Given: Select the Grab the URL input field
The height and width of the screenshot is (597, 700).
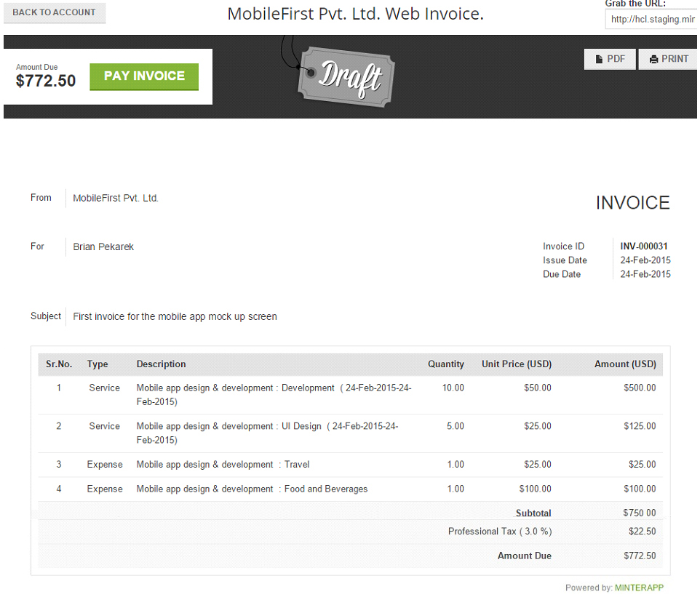Looking at the screenshot, I should point(651,20).
